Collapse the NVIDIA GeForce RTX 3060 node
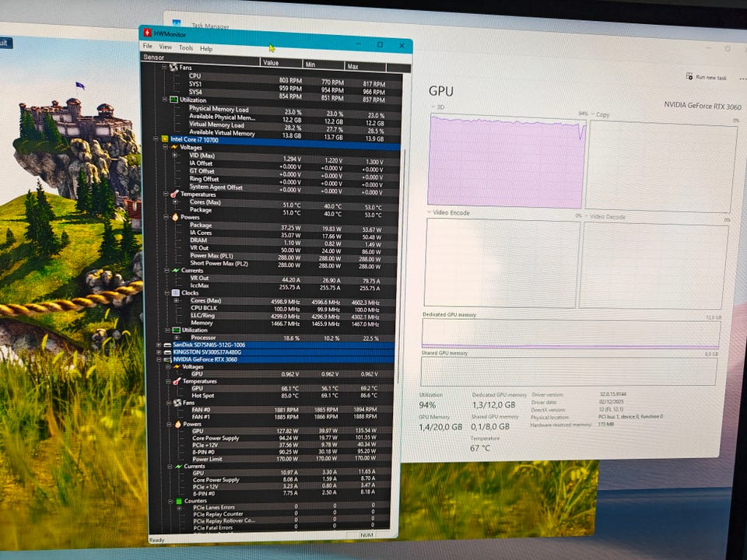This screenshot has height=560, width=747. (158, 359)
